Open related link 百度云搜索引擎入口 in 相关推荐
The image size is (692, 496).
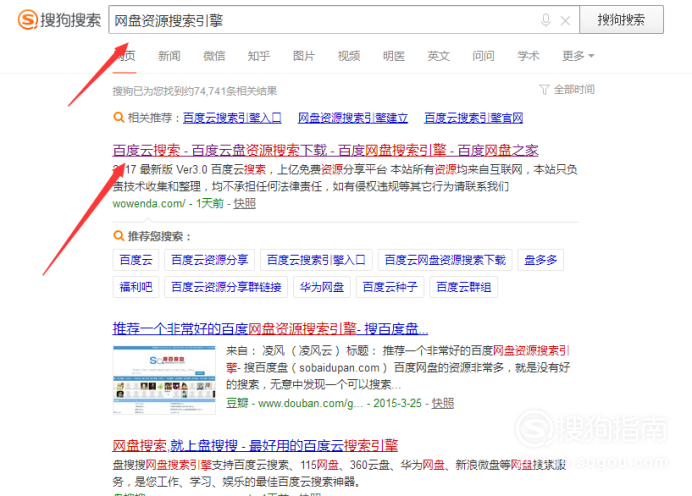click(x=232, y=118)
